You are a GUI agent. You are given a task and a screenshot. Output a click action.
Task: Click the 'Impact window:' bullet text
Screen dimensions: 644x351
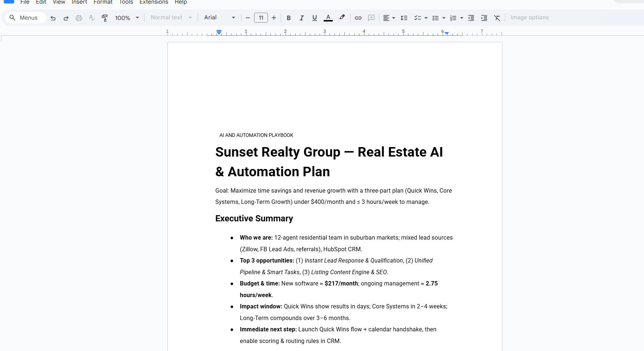pos(261,307)
